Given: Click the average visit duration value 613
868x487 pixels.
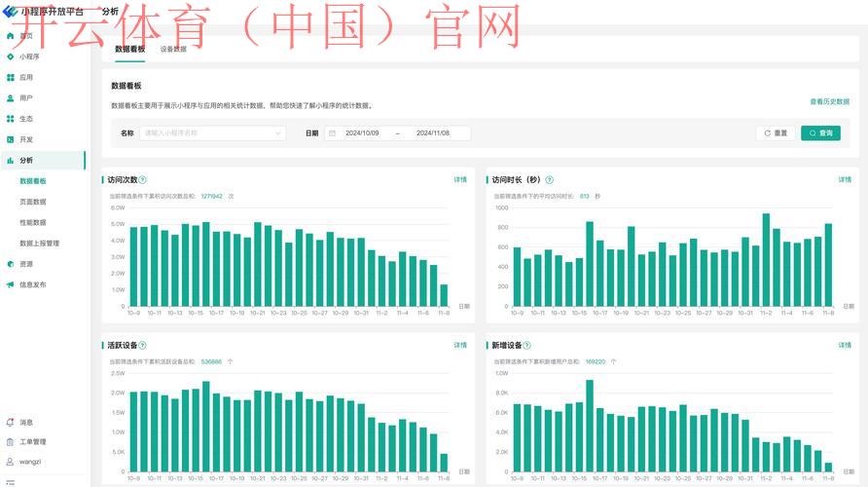Looking at the screenshot, I should pyautogui.click(x=584, y=196).
